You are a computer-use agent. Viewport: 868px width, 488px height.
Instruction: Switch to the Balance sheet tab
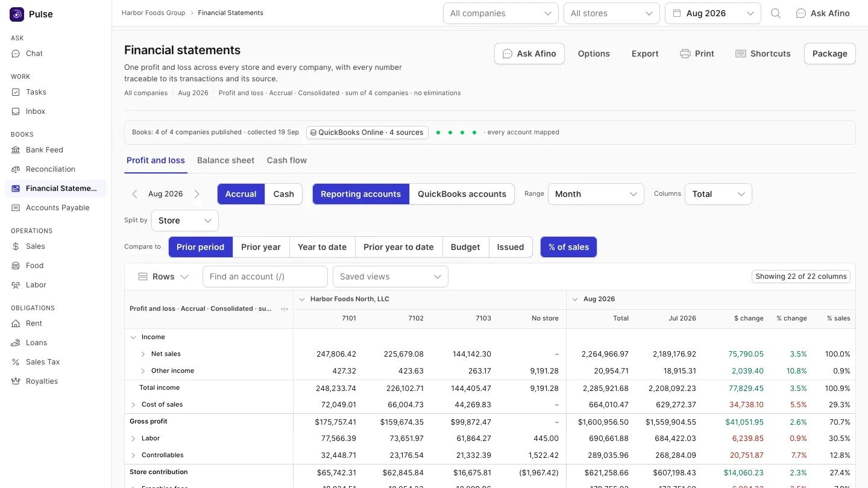tap(225, 160)
